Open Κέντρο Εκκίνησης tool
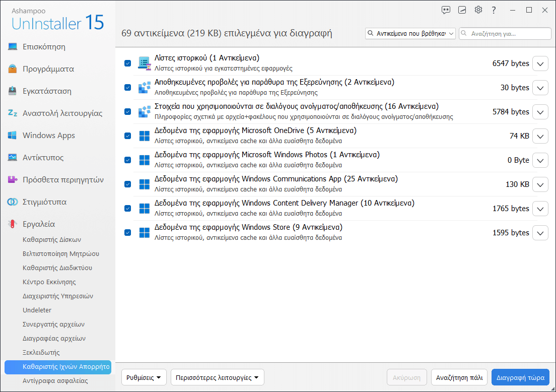The width and height of the screenshot is (556, 392). click(49, 282)
